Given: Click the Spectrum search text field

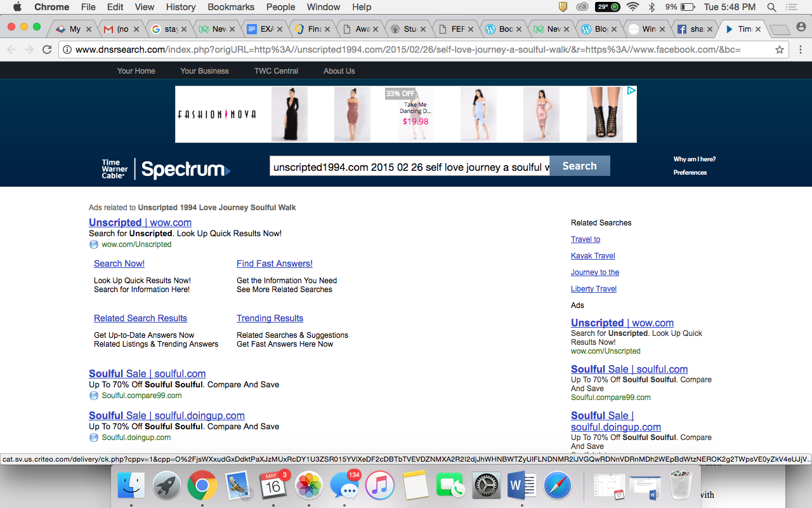Looking at the screenshot, I should click(410, 166).
